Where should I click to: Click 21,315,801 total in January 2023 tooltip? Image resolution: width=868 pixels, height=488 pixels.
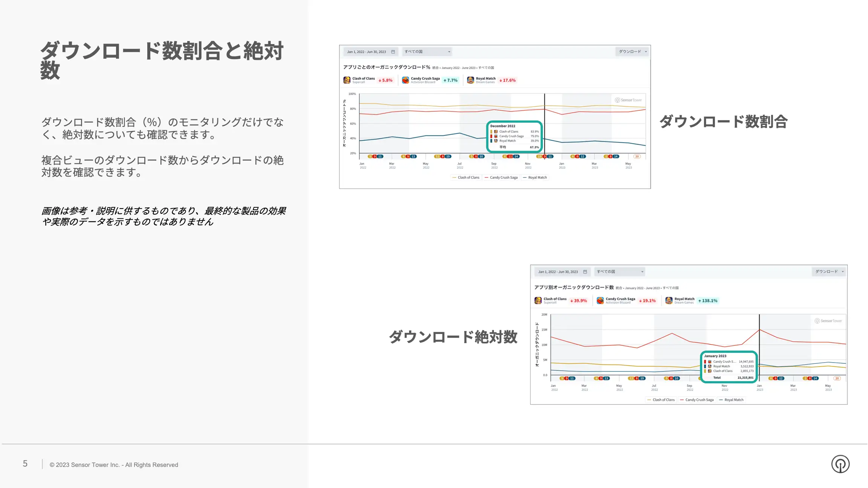tap(746, 378)
